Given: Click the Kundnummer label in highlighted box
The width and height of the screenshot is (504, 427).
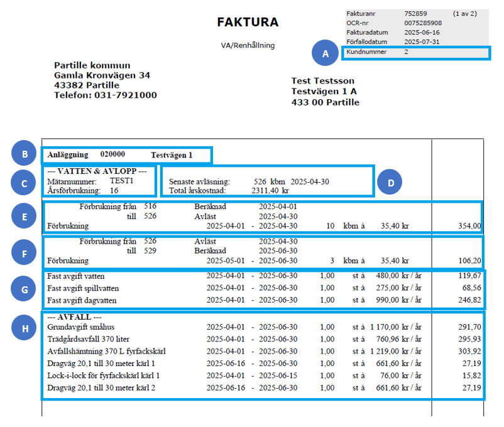Looking at the screenshot, I should (x=366, y=52).
